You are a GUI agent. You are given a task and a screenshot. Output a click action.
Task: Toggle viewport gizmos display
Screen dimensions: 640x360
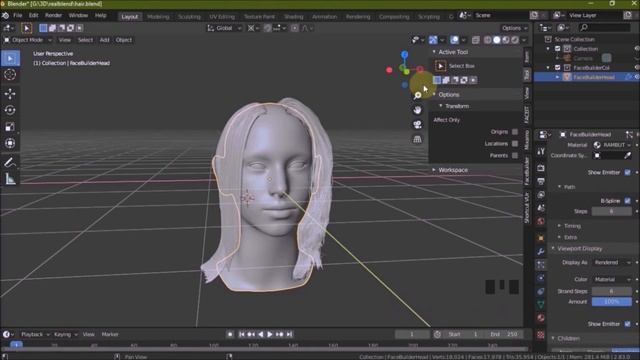(x=433, y=40)
